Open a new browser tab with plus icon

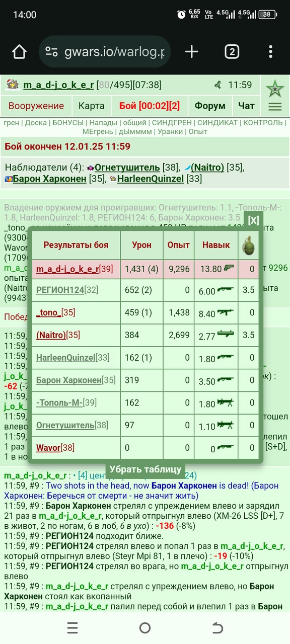tap(192, 51)
